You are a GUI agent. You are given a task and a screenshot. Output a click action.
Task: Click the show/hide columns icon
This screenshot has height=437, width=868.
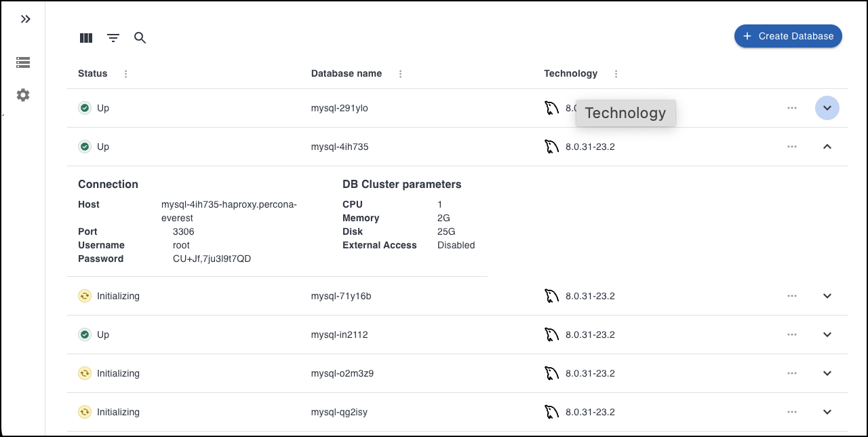click(x=86, y=38)
